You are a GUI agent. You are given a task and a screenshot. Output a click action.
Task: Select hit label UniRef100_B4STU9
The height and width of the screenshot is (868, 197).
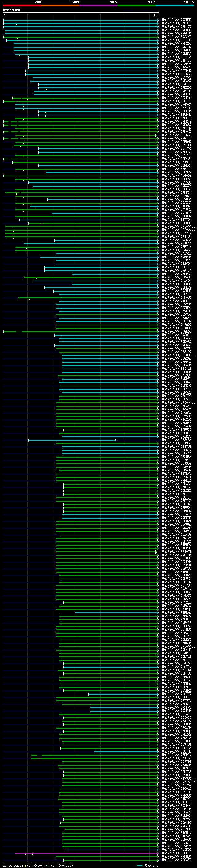[177, 447]
